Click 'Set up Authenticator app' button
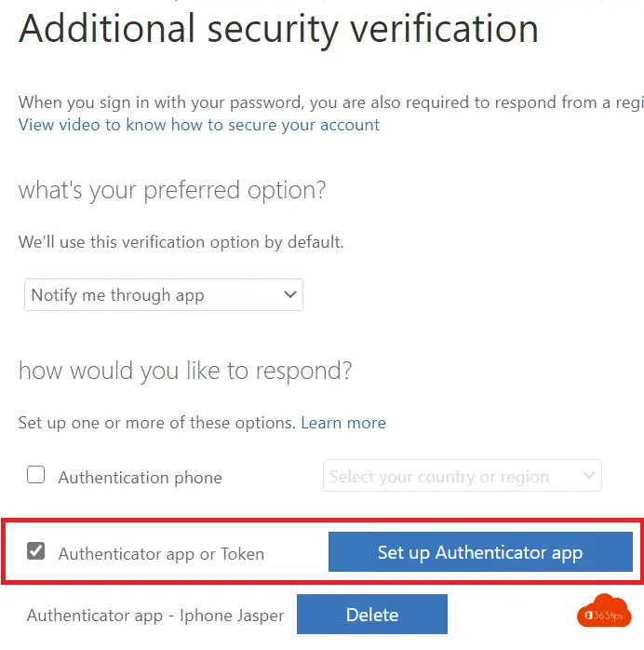Image resolution: width=644 pixels, height=650 pixels. [x=480, y=551]
